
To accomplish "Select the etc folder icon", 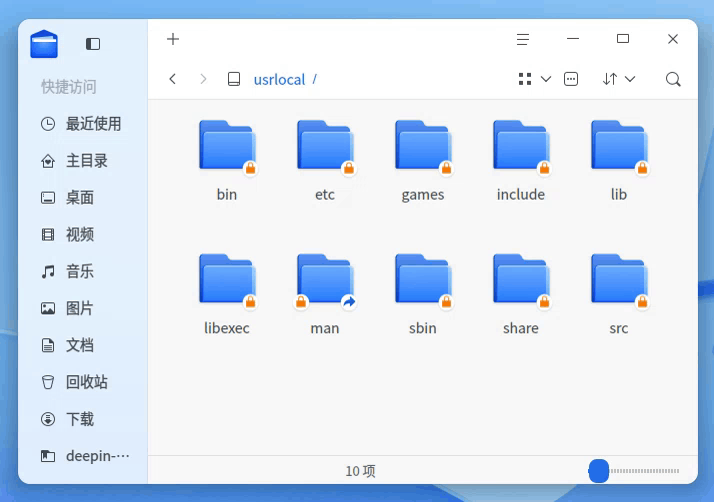I will [325, 147].
